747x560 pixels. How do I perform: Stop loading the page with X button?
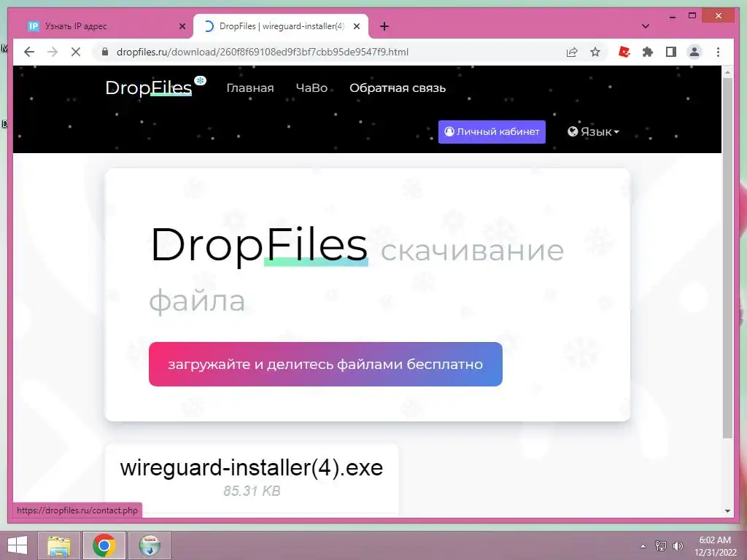(x=76, y=52)
